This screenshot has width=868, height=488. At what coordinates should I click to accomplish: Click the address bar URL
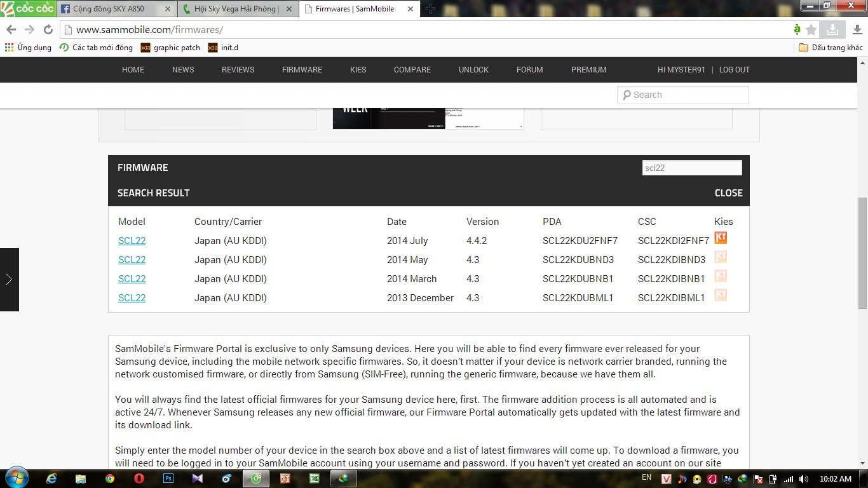point(149,30)
